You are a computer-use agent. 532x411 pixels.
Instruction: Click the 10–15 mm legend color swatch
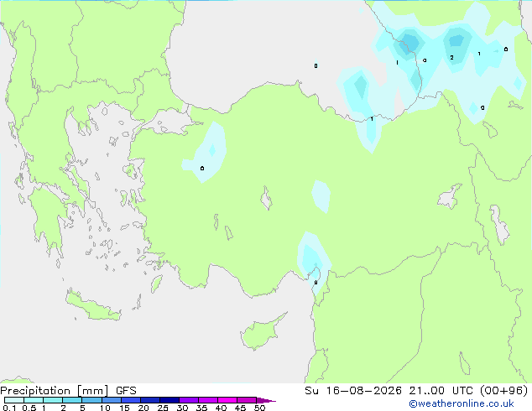111,400
